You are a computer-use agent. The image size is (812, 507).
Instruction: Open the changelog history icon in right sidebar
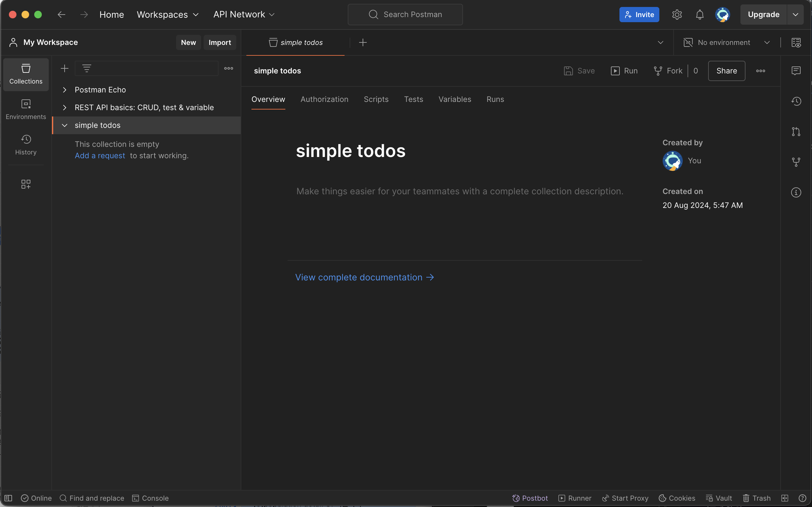click(796, 101)
